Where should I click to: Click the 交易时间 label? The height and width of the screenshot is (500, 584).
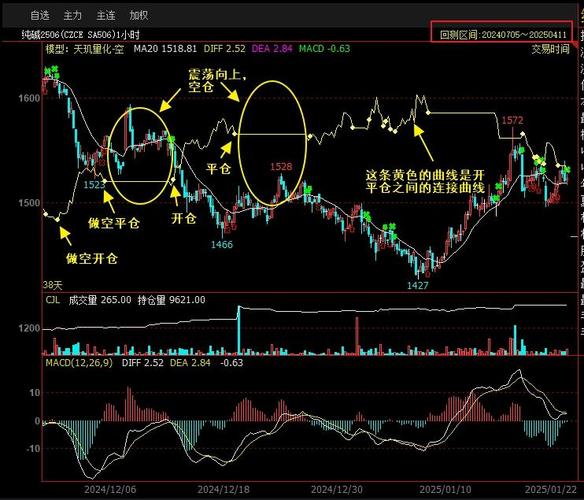pyautogui.click(x=550, y=49)
